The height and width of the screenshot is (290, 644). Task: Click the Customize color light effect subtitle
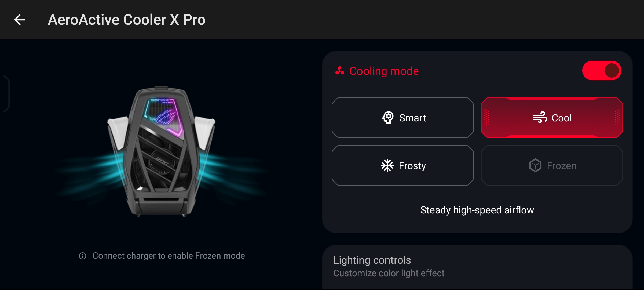(389, 273)
